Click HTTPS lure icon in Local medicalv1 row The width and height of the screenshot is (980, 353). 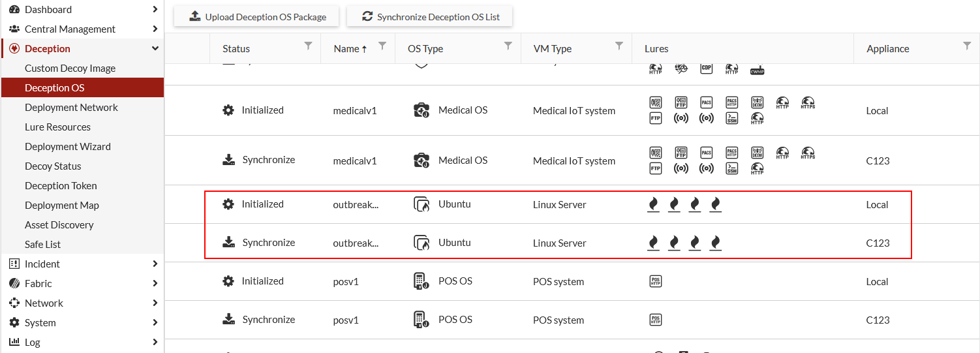[x=808, y=102]
